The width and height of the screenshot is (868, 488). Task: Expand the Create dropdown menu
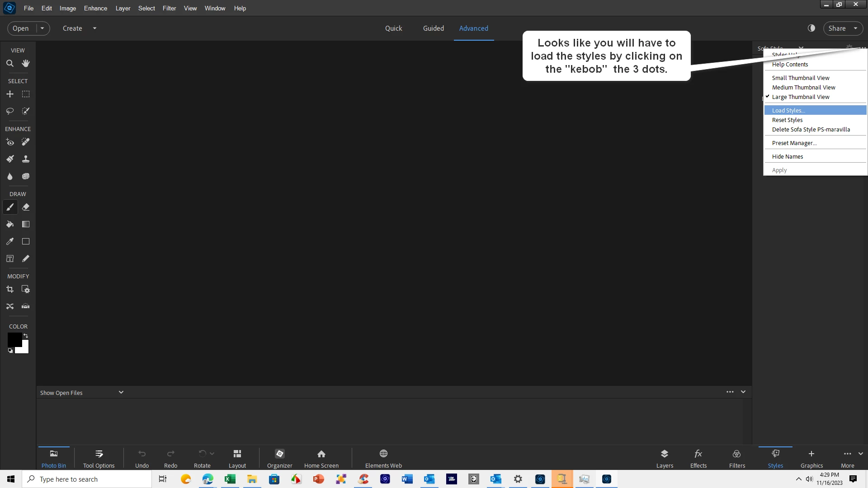94,28
